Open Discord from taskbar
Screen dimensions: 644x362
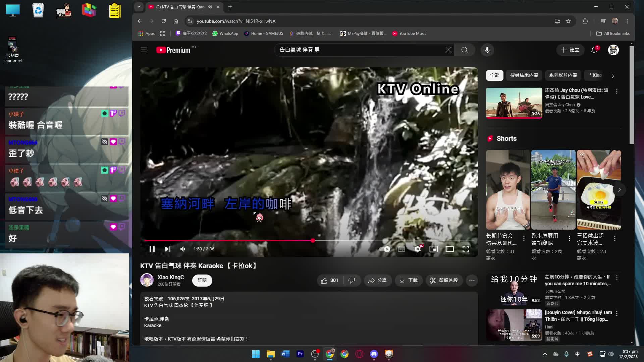(x=374, y=354)
